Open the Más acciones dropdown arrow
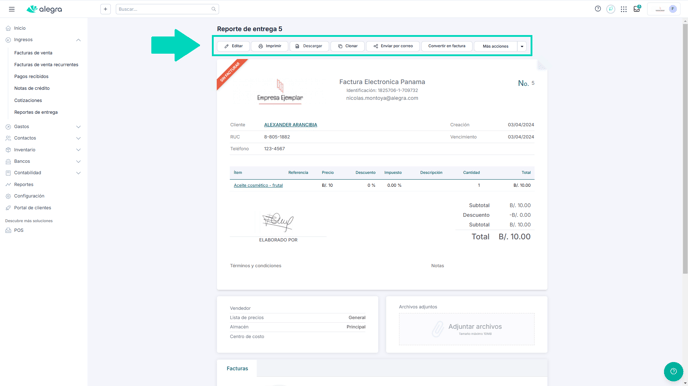This screenshot has height=386, width=688. point(522,46)
